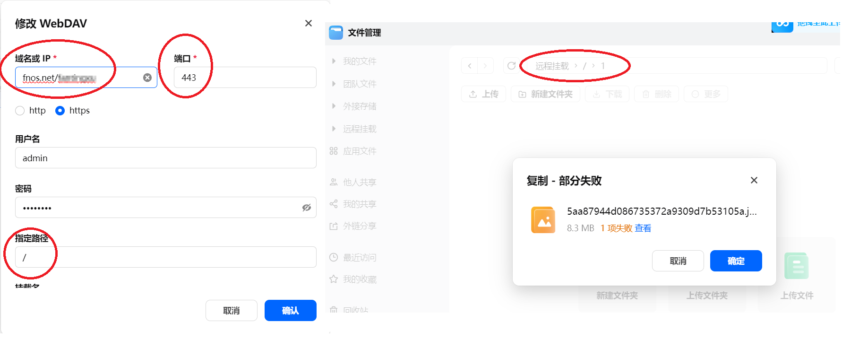
Task: Cancel the WebDAV edit dialog
Action: [x=232, y=311]
